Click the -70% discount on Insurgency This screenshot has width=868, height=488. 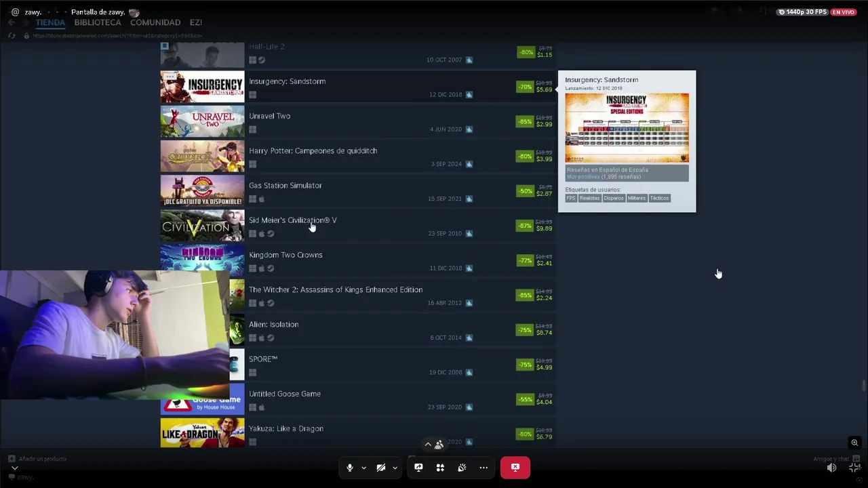coord(525,87)
